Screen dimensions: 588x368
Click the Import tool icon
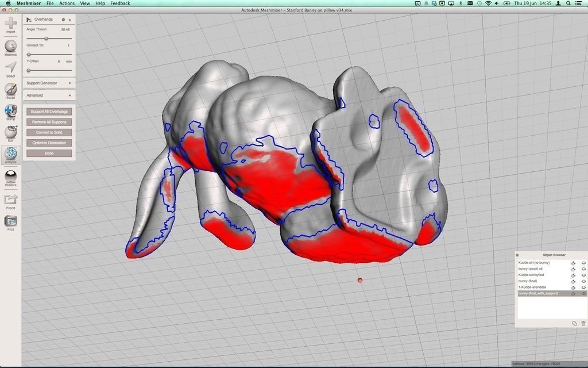(10, 23)
